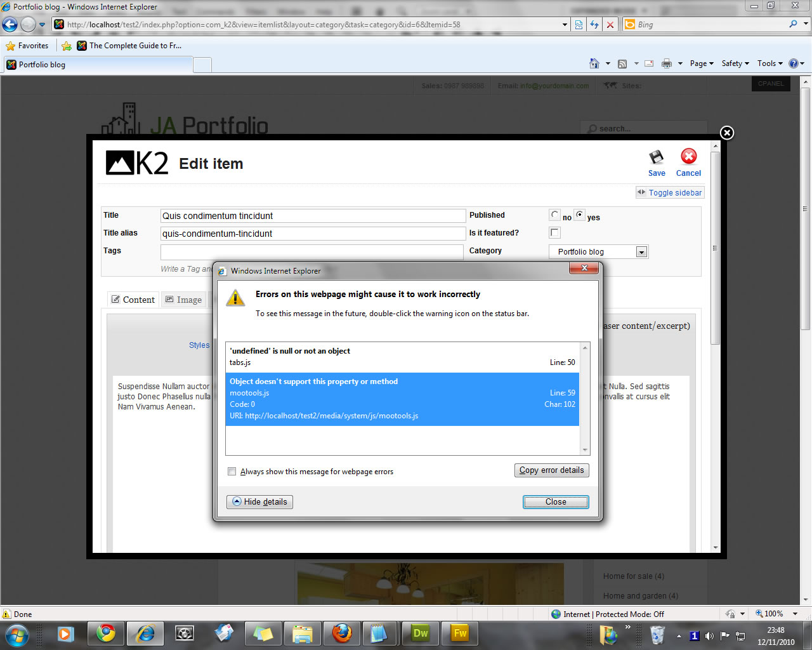Open the Tools menu dropdown
Screen dimensions: 812x650
pyautogui.click(x=770, y=63)
